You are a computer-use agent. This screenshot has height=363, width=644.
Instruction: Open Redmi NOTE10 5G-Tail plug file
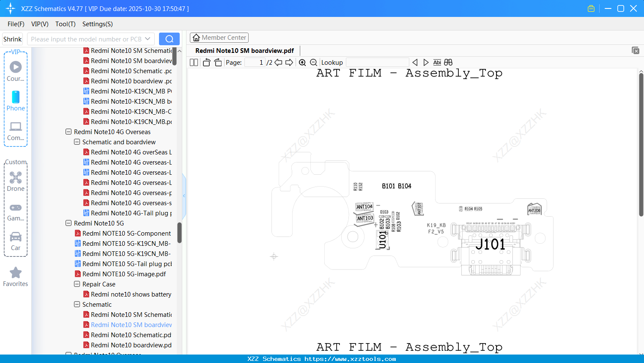(123, 264)
